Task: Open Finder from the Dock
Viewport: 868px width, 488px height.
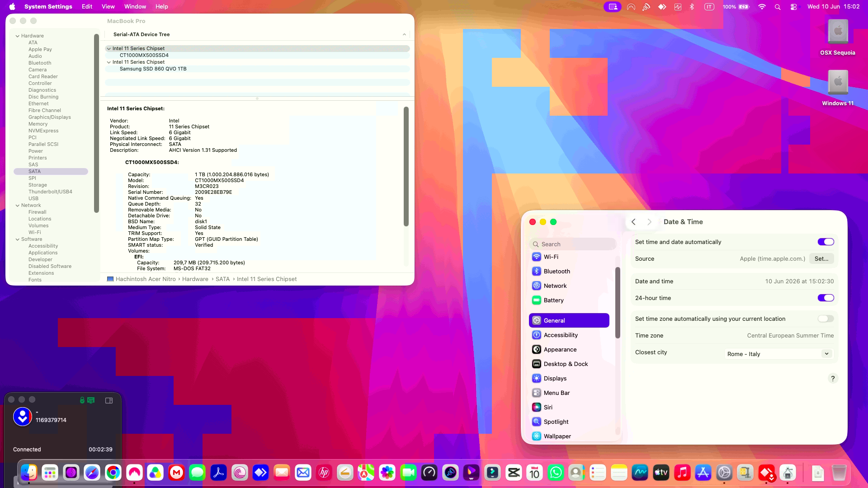Action: point(29,473)
